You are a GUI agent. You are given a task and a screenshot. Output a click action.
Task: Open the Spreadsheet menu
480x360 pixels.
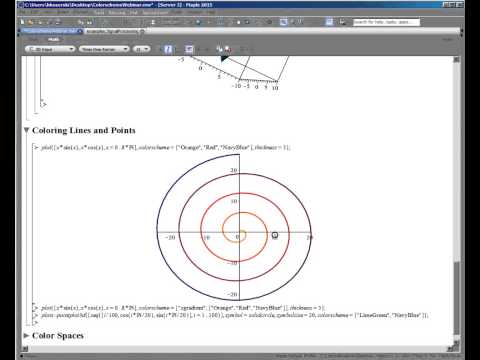click(155, 12)
